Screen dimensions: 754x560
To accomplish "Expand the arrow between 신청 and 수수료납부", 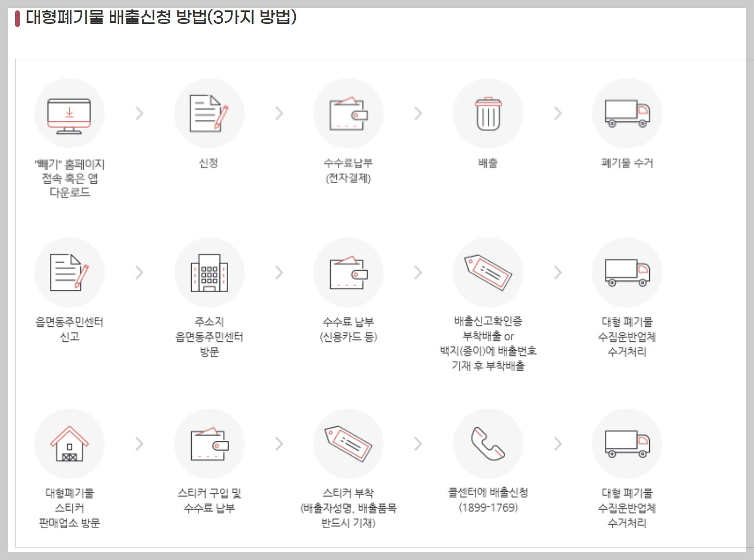I will 279,113.
